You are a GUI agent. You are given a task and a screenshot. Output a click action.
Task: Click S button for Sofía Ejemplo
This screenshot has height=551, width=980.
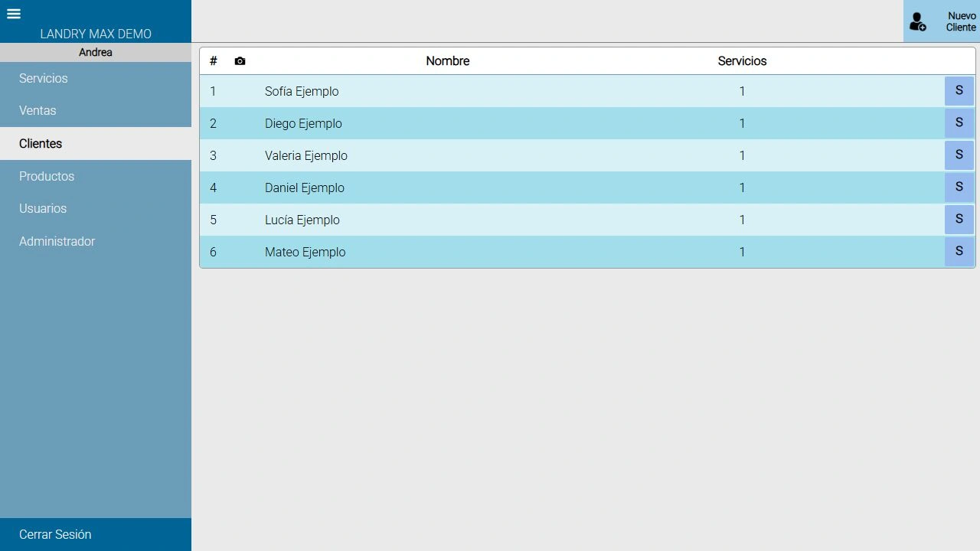(959, 91)
